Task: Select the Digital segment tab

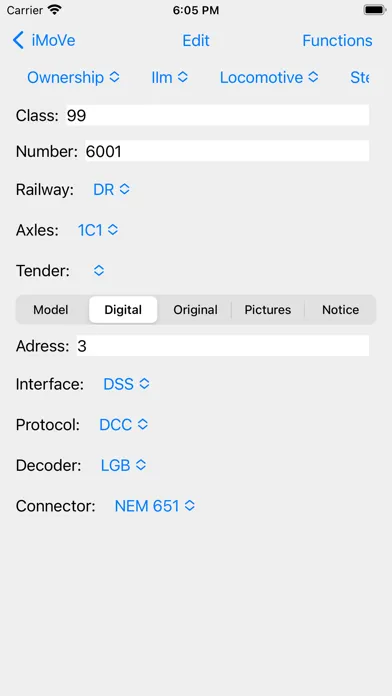Action: 123,309
